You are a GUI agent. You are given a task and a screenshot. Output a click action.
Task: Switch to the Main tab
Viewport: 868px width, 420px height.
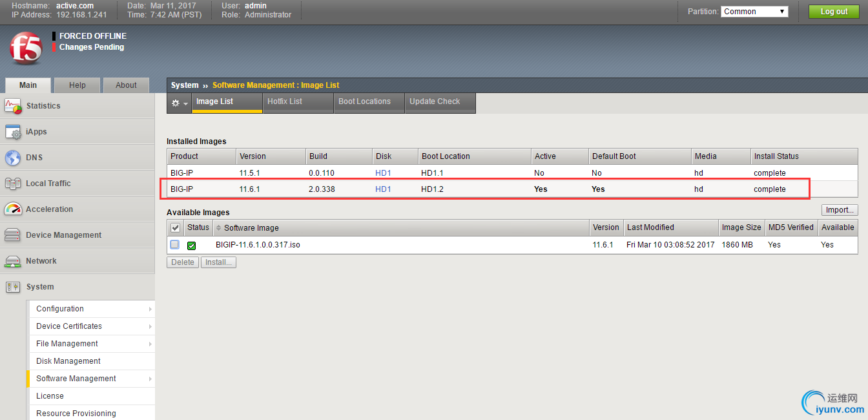click(x=28, y=85)
